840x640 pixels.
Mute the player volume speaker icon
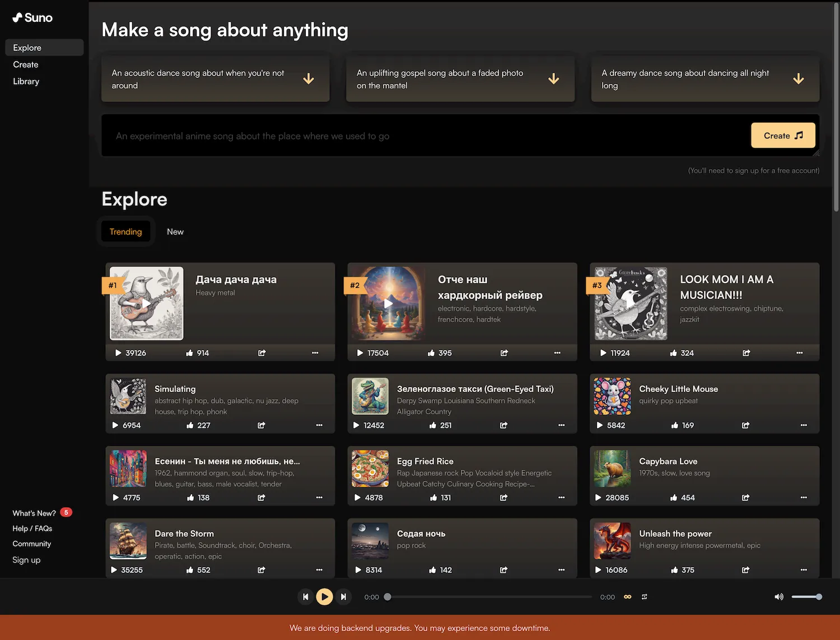click(779, 597)
